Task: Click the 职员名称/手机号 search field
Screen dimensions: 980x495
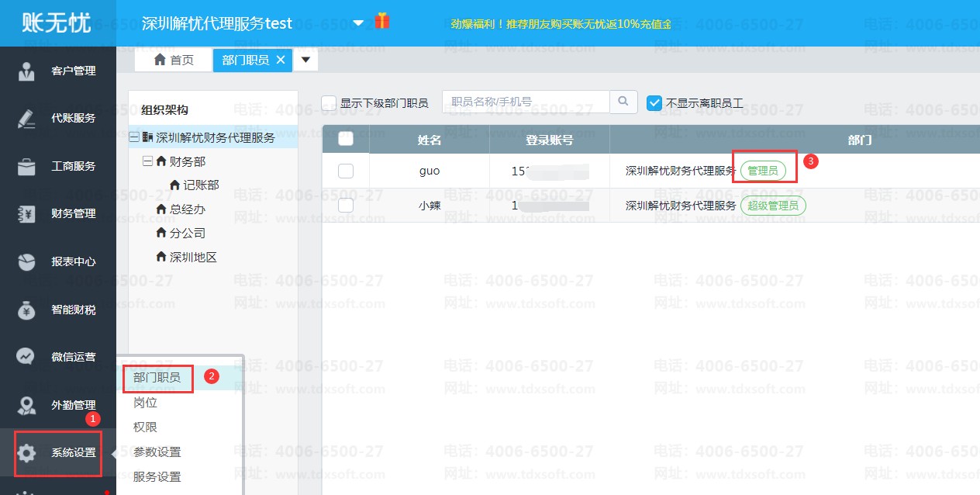Action: (x=526, y=102)
